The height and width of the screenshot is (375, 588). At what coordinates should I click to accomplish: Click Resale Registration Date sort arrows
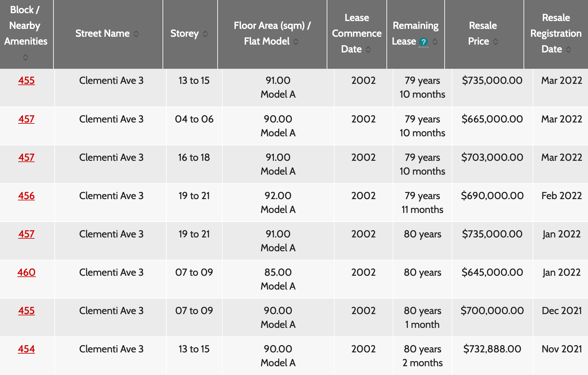tap(569, 50)
